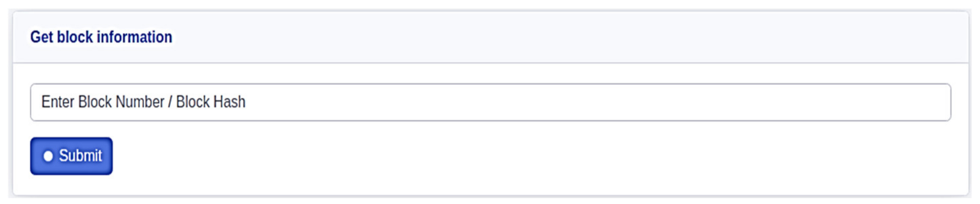Focus the Enter Block Number / Block Hash field

click(x=490, y=102)
